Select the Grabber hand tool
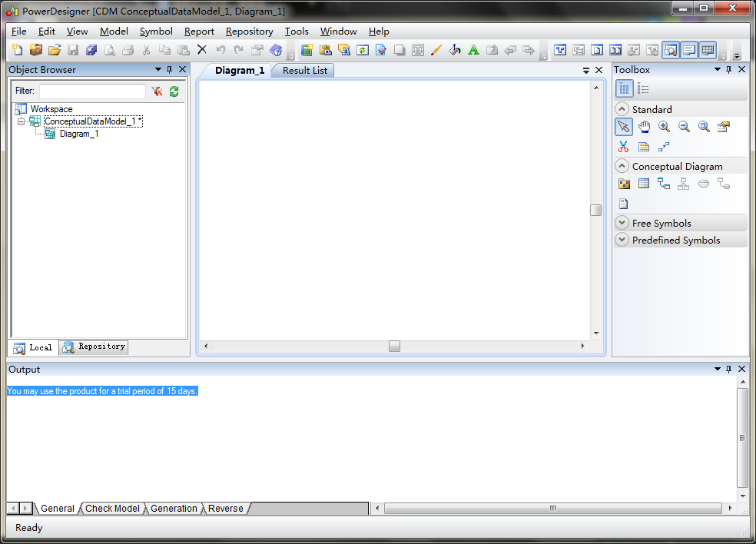Screen dimensions: 756x544 644,127
